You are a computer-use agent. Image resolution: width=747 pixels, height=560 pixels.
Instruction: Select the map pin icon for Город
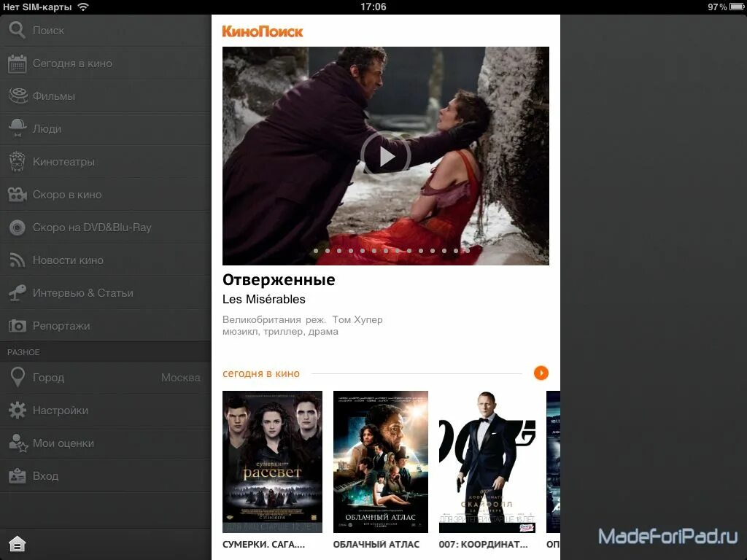tap(18, 377)
